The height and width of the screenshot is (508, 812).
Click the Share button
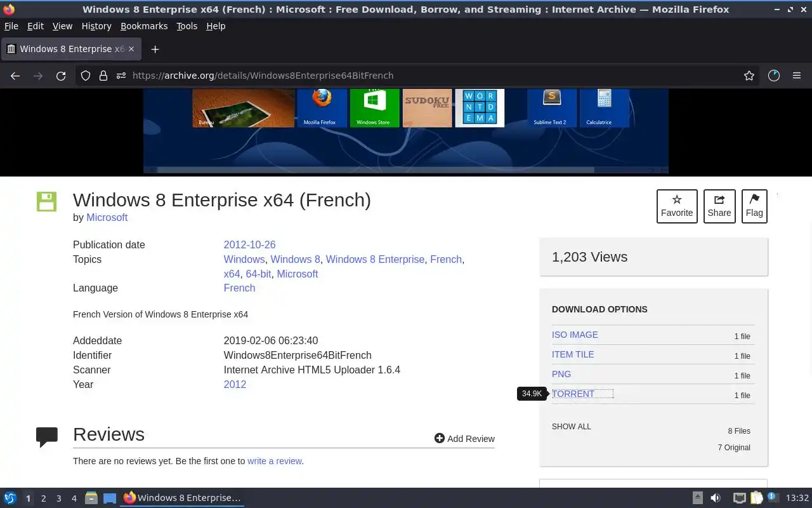(x=719, y=206)
